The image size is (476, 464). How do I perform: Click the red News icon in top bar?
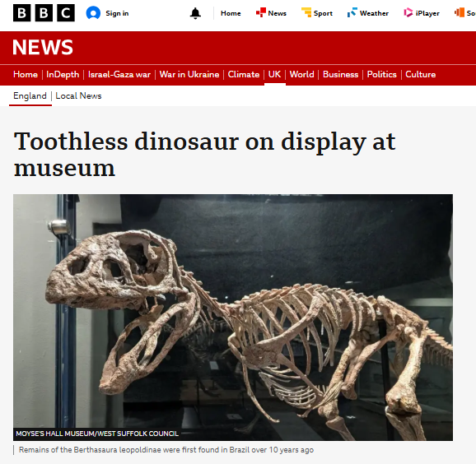pos(261,12)
